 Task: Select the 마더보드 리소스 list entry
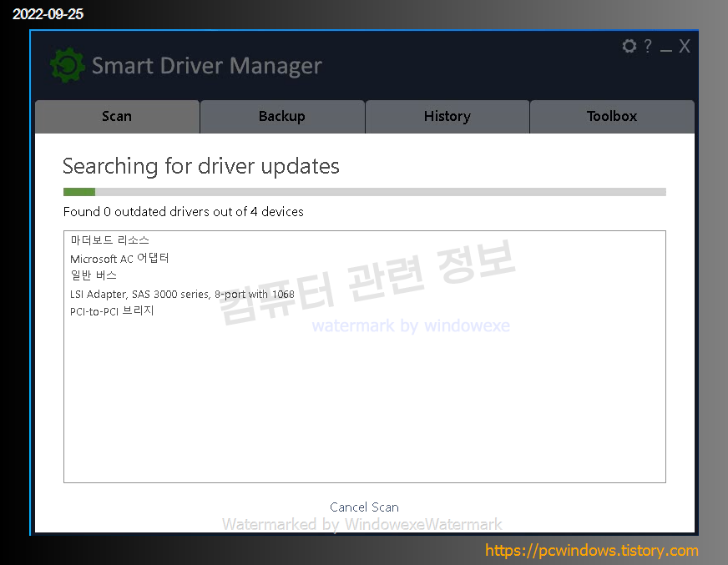(109, 240)
